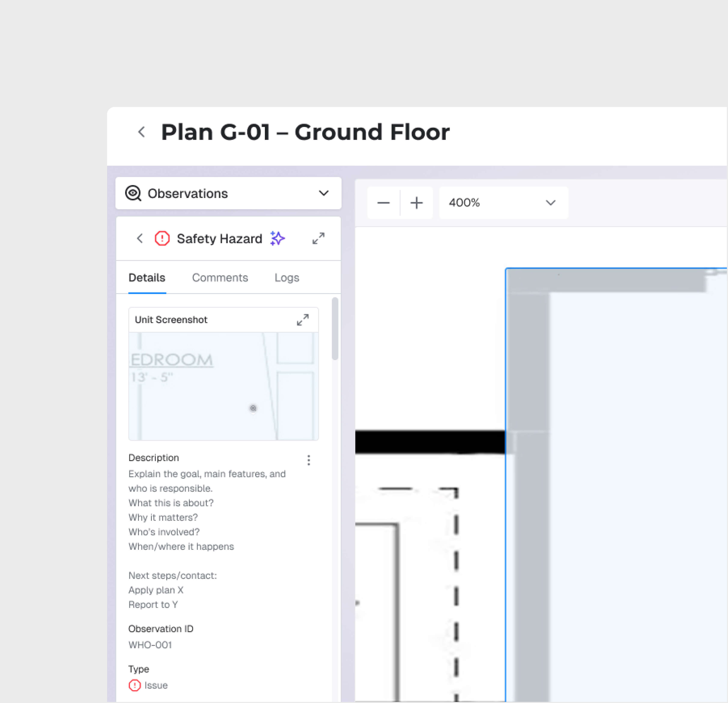Click the observation marker in the Unit Screenshot
Viewport: 728px width, 703px height.
(253, 408)
